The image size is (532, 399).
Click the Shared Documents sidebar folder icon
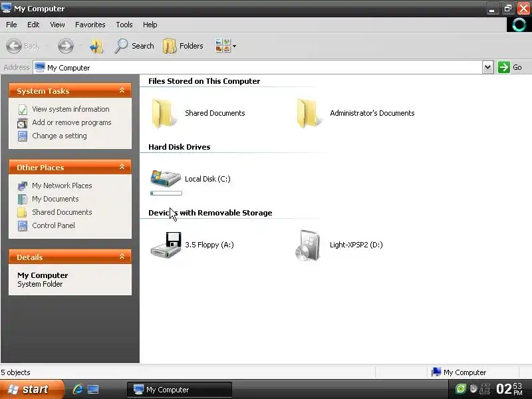click(x=23, y=212)
